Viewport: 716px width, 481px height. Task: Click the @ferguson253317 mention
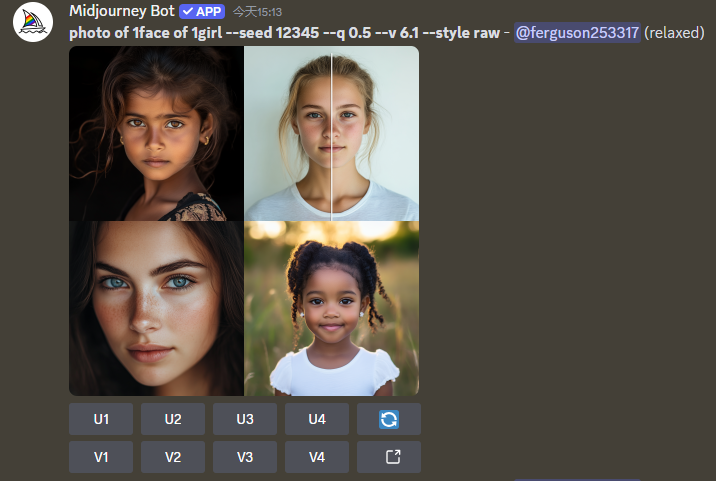(577, 33)
